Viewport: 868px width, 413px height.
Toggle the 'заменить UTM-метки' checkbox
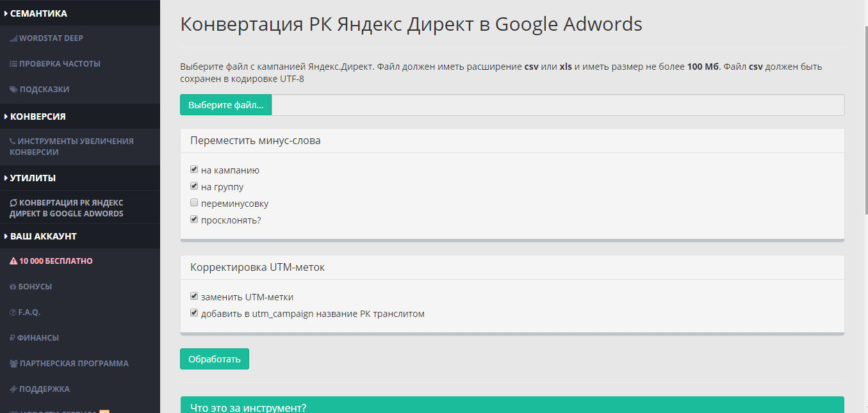pyautogui.click(x=194, y=297)
